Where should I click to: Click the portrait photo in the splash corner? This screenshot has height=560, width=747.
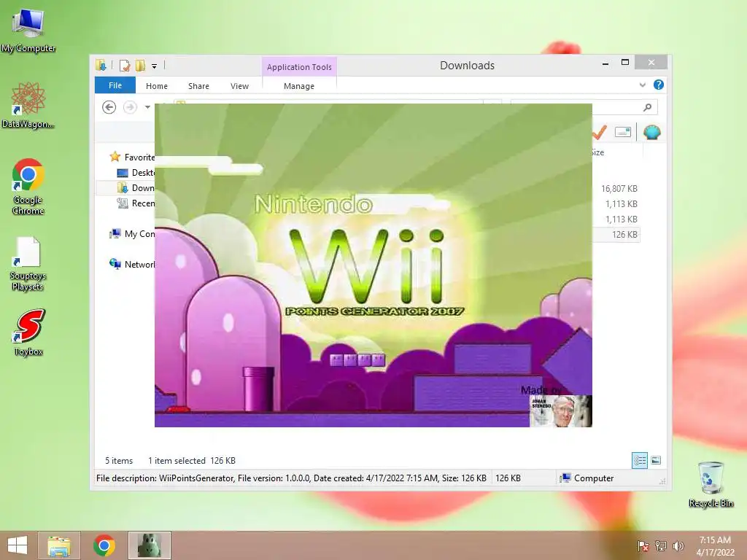pyautogui.click(x=561, y=411)
